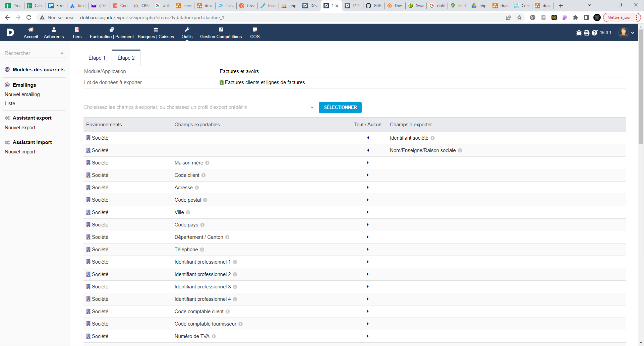
Task: Bookmark page with the star icon
Action: 519,17
